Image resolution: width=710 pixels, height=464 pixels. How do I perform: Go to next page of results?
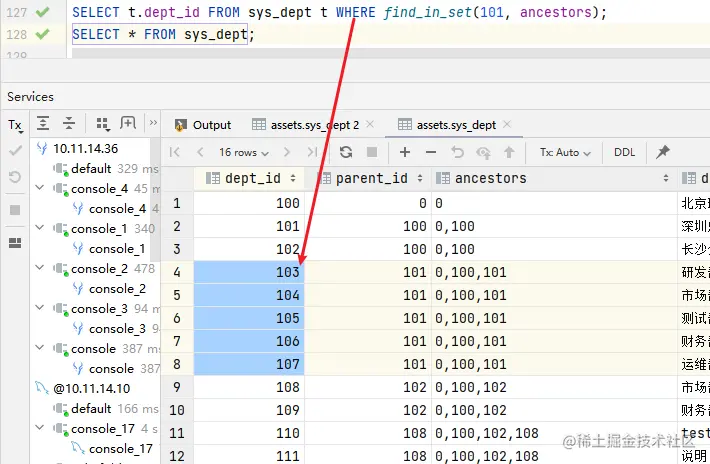(x=286, y=152)
